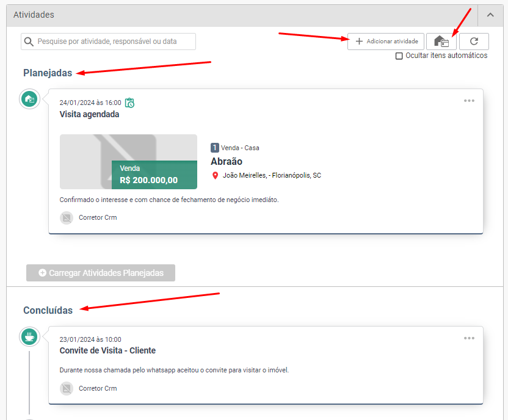Click Adicionar atividade button
The width and height of the screenshot is (508, 420).
point(386,42)
